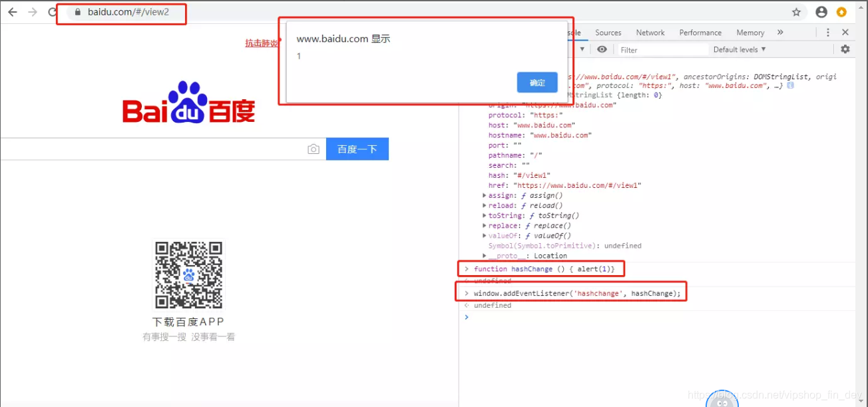Viewport: 868px width, 407px height.
Task: Switch to the Sources tab
Action: [x=608, y=32]
